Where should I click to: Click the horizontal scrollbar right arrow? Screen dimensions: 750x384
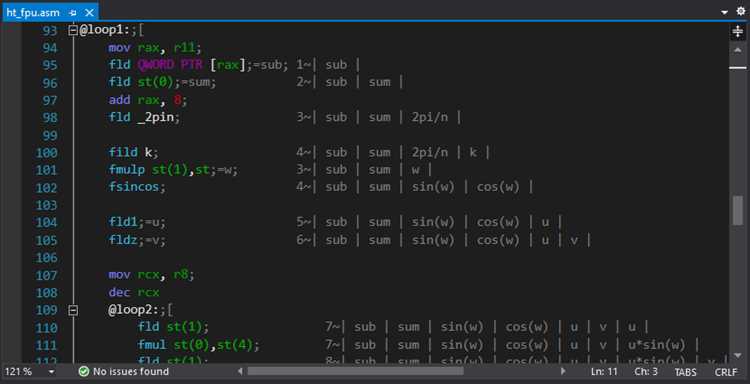(563, 371)
